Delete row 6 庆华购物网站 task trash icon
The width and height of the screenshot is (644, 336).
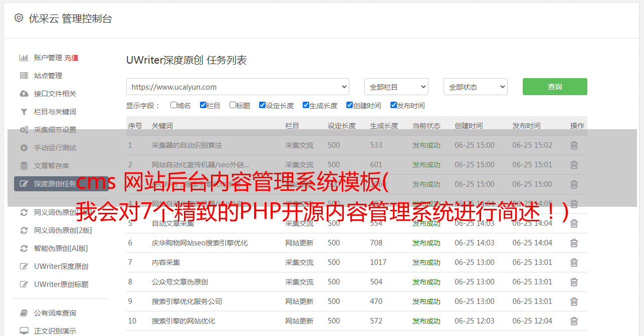point(574,243)
